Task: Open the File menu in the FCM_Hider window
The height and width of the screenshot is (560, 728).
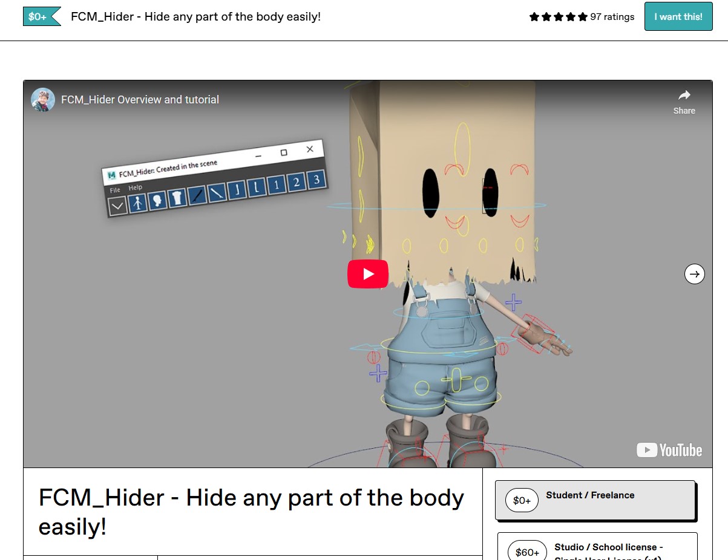Action: [x=115, y=189]
